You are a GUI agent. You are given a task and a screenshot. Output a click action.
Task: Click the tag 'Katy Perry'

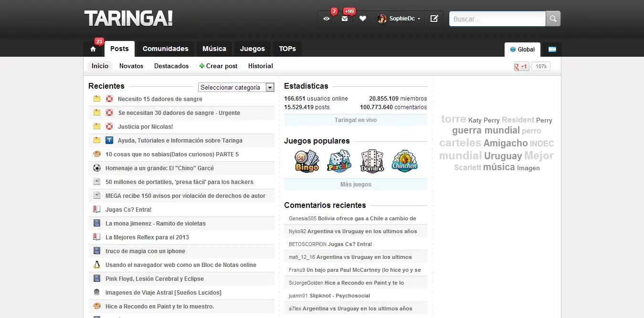click(484, 121)
